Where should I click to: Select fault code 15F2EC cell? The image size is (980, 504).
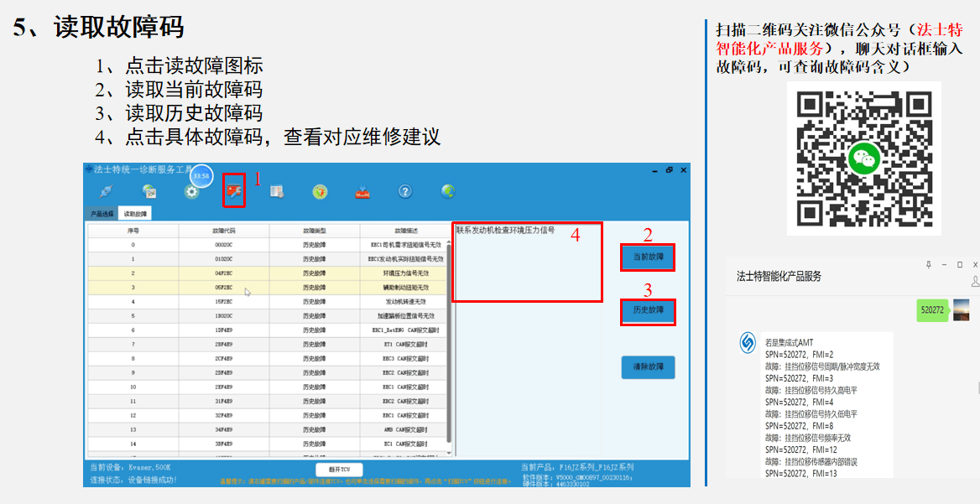point(224,302)
